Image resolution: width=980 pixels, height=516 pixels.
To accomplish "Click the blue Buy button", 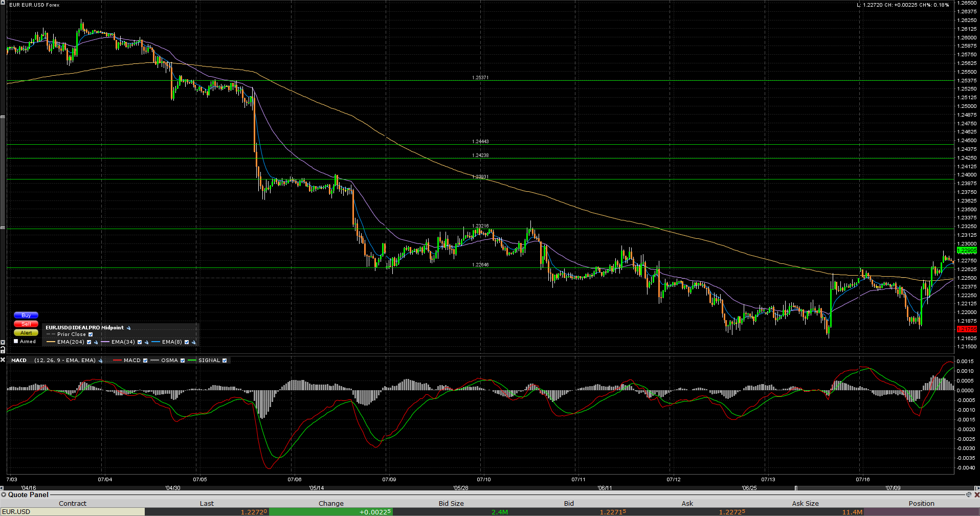I will 26,316.
